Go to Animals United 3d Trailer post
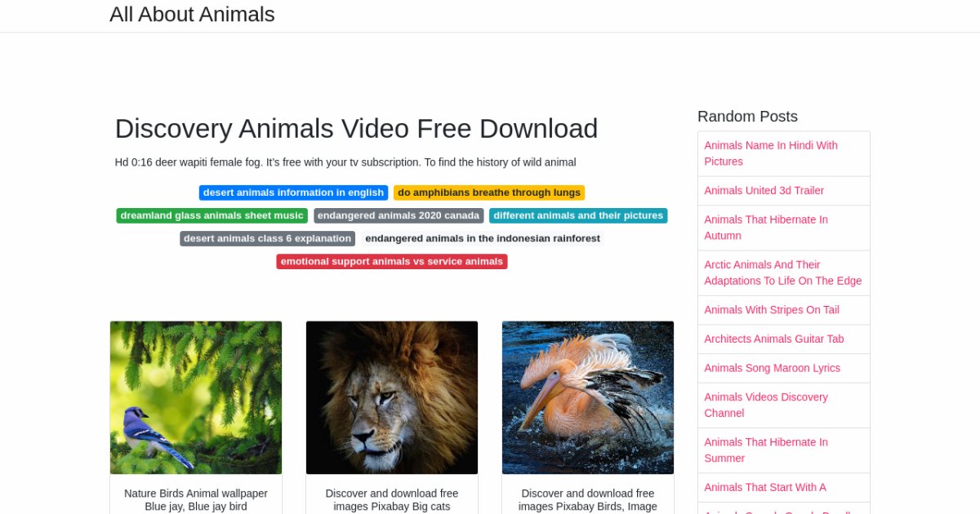The width and height of the screenshot is (980, 514). tap(764, 191)
